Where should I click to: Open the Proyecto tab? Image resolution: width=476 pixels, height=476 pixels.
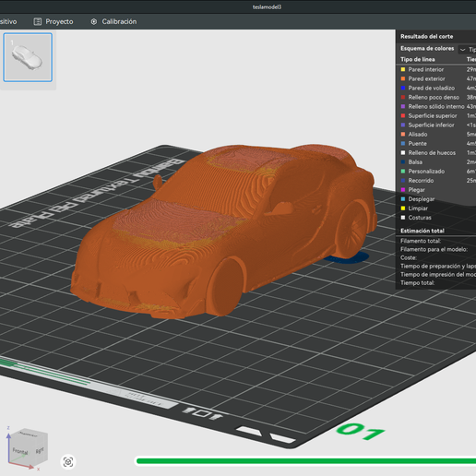tap(54, 21)
